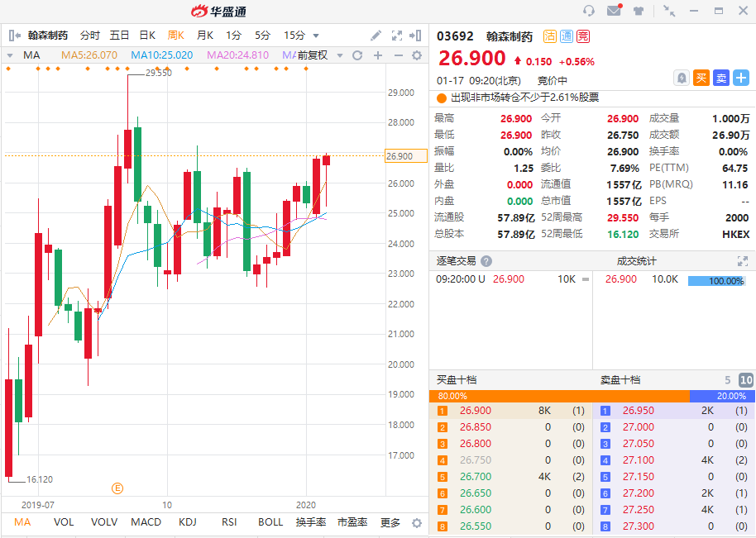Zoom in chart with plus icon
The height and width of the screenshot is (538, 756).
378,55
